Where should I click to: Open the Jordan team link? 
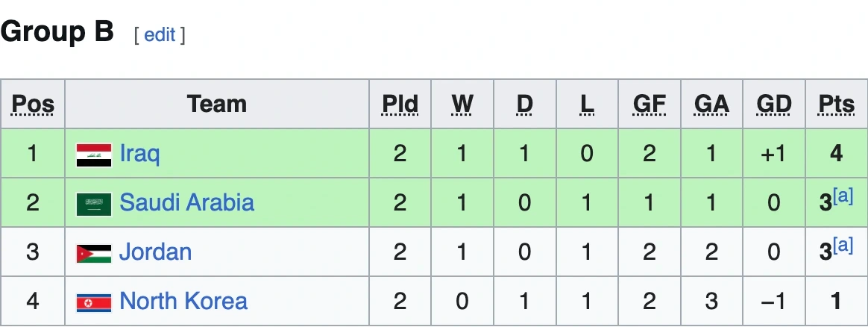point(155,252)
